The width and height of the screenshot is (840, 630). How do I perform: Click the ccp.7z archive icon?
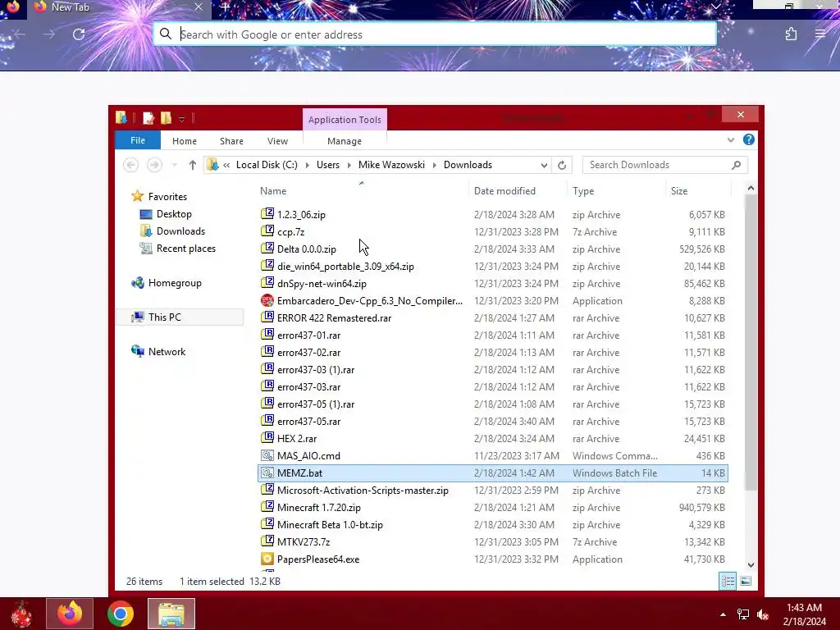[x=267, y=231]
